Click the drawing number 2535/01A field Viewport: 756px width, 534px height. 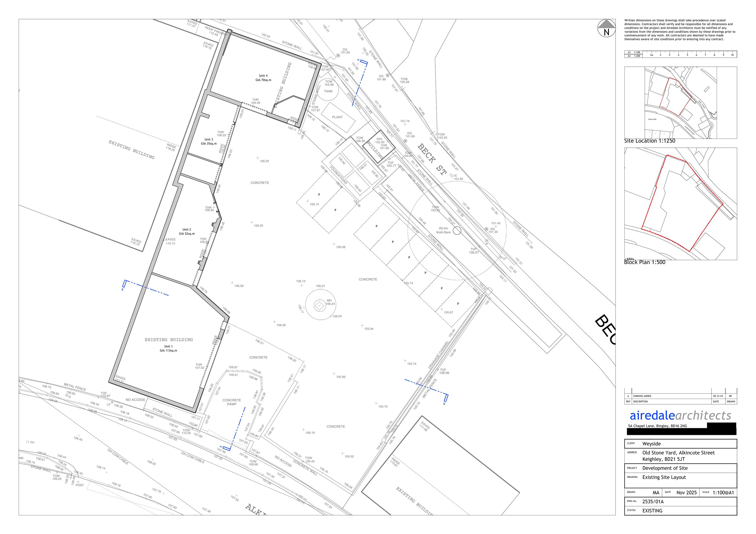click(653, 502)
